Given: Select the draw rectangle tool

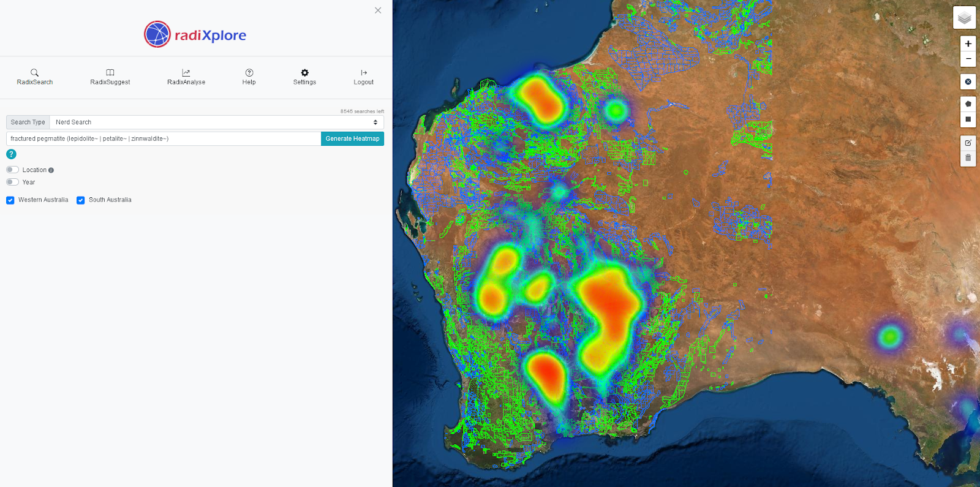Looking at the screenshot, I should tap(968, 119).
